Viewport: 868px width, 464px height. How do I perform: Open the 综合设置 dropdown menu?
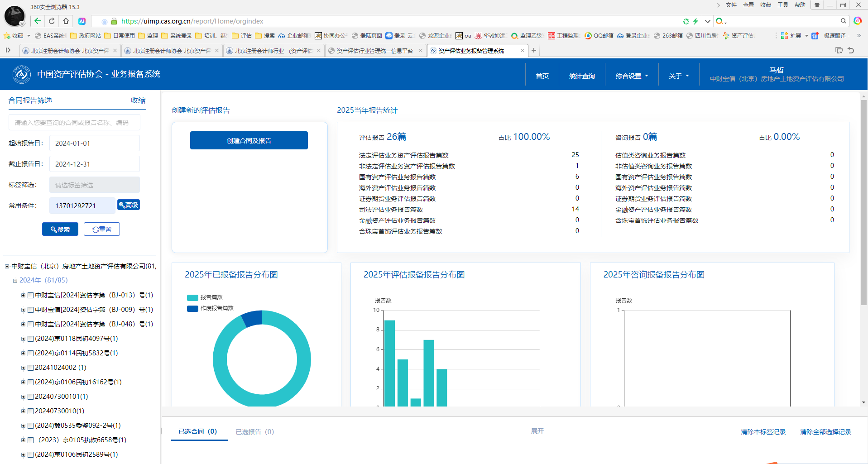631,76
